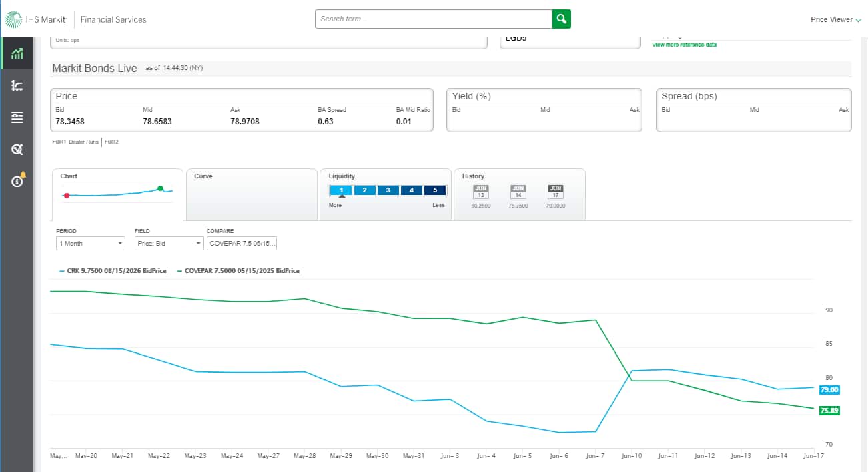This screenshot has height=472, width=868.
Task: Click the green 75.89 price label
Action: click(x=829, y=411)
